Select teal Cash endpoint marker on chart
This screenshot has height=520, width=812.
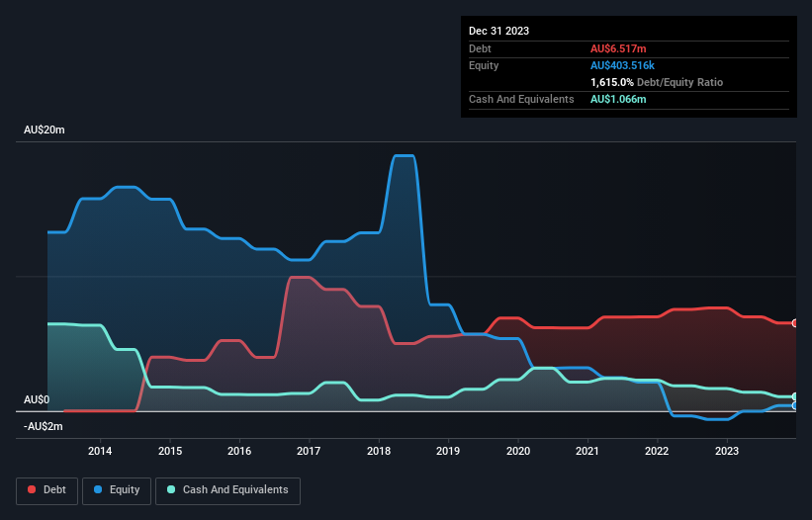[x=795, y=396]
